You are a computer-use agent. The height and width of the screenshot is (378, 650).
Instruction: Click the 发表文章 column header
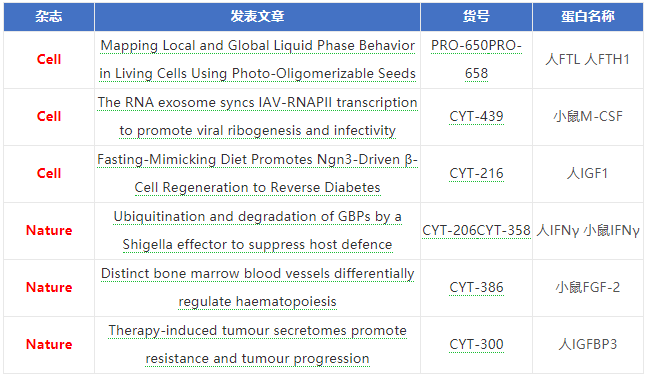click(257, 17)
